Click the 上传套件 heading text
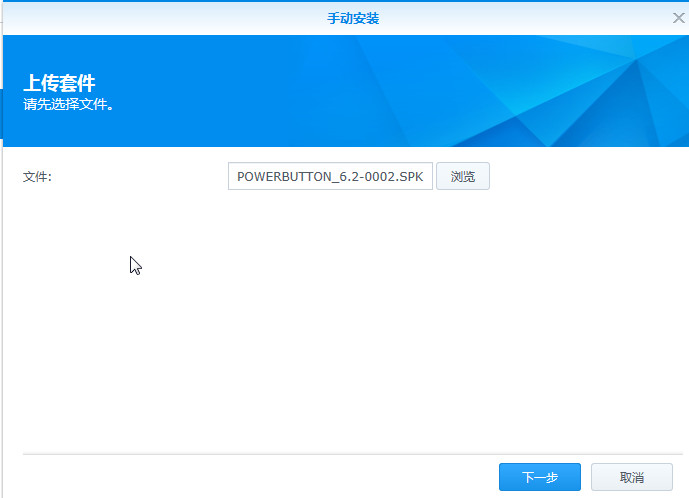The height and width of the screenshot is (498, 689). 59,83
